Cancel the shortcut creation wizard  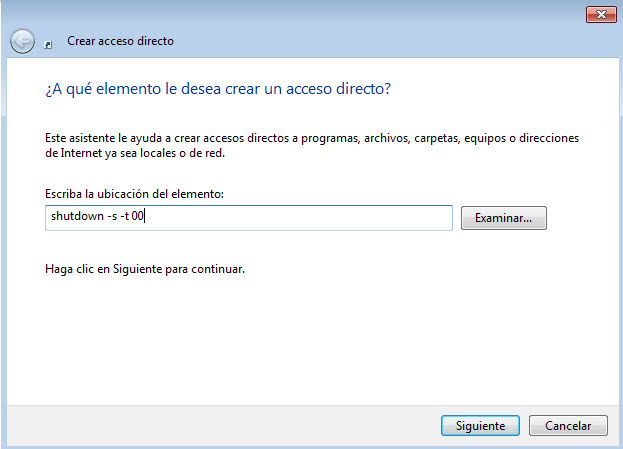568,425
